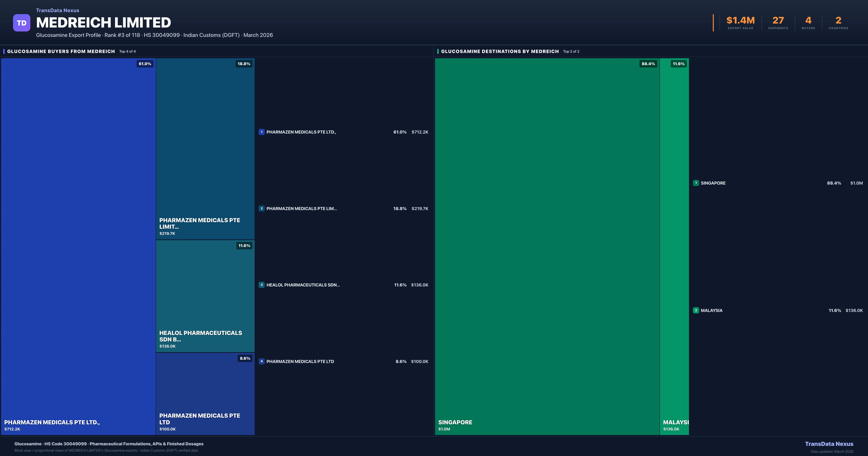Click the 88.4% badge on Singapore block
The height and width of the screenshot is (456, 868).
click(x=648, y=64)
